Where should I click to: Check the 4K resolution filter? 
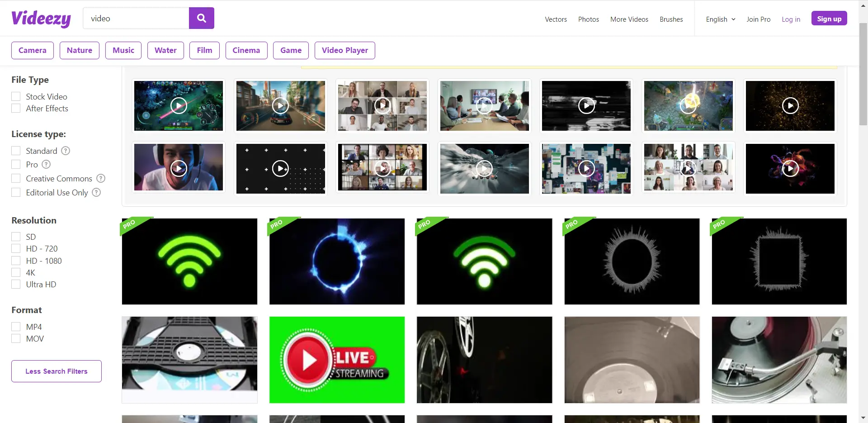(x=16, y=272)
